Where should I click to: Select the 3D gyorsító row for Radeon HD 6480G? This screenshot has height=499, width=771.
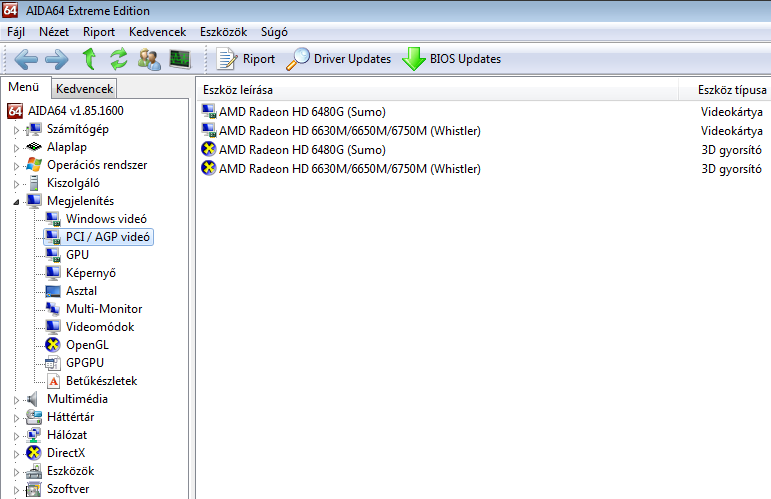[484, 149]
